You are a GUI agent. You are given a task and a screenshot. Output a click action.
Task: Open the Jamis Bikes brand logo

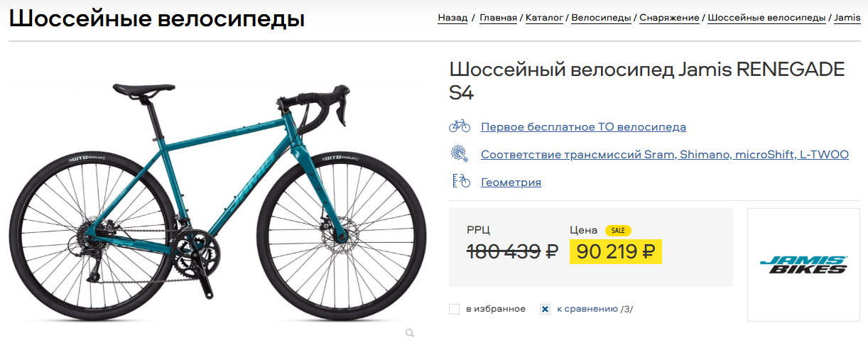[x=803, y=265]
